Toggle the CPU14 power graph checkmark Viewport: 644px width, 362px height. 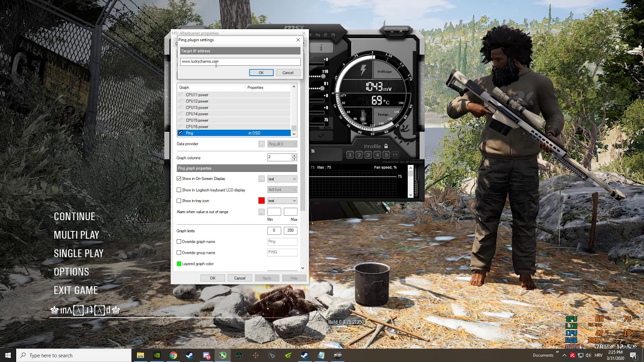coord(180,114)
